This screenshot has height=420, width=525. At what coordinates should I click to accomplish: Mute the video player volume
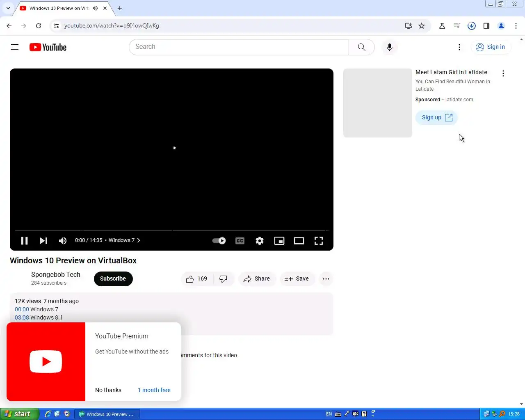63,241
